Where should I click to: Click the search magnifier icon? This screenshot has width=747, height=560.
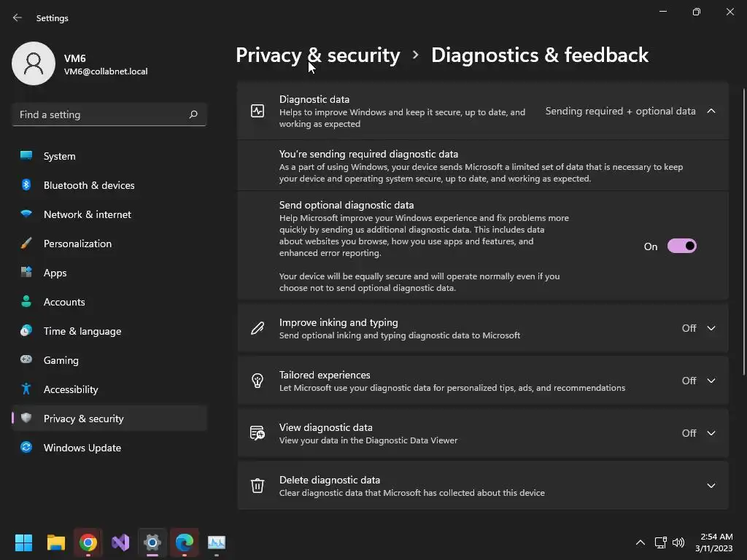point(193,114)
